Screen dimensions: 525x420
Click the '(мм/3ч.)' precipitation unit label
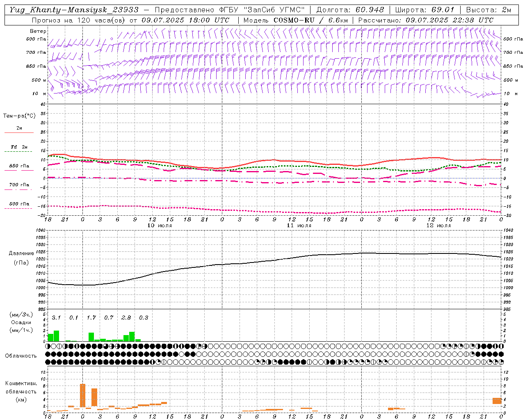click(x=21, y=315)
